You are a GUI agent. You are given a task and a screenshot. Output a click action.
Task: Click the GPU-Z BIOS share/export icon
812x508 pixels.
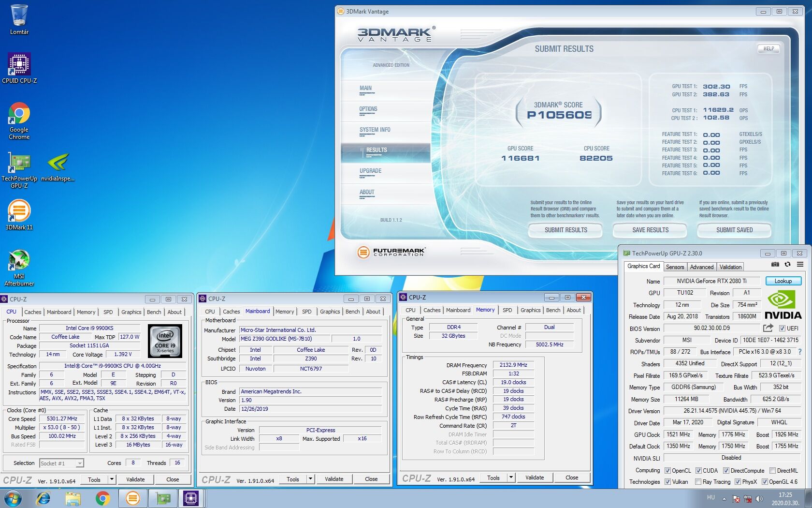768,328
